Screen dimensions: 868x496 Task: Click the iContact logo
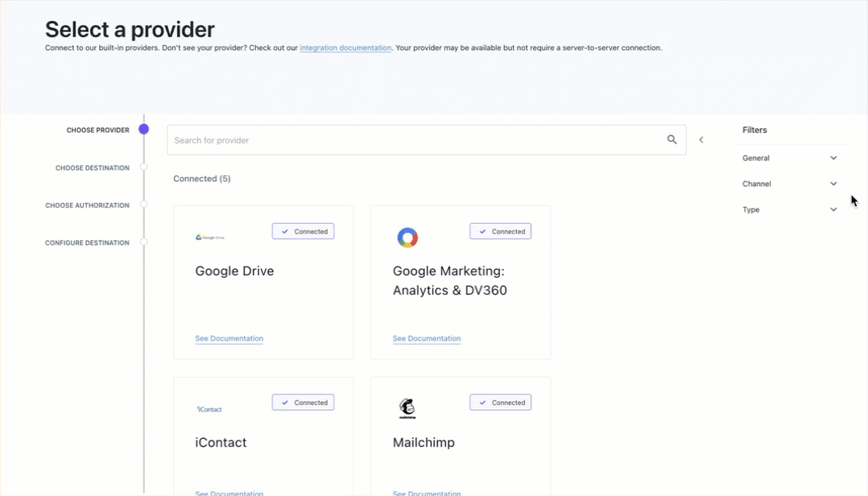coord(209,409)
